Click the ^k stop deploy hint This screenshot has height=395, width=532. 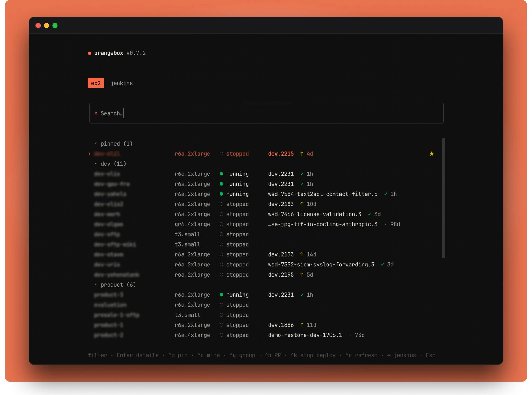tap(313, 355)
